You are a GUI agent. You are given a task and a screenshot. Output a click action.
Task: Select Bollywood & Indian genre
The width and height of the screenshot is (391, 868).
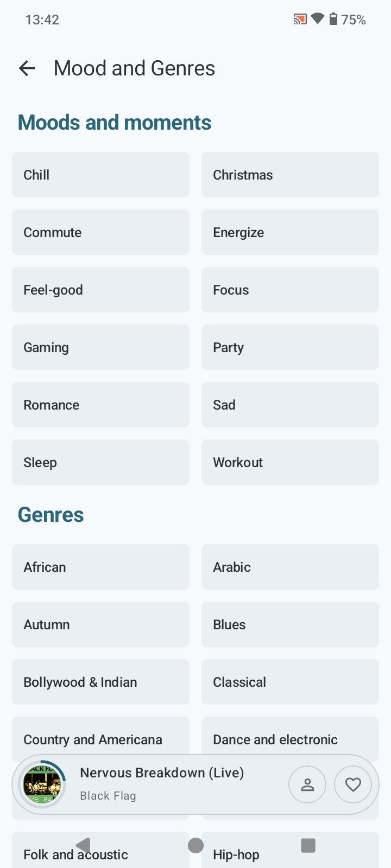coord(100,682)
